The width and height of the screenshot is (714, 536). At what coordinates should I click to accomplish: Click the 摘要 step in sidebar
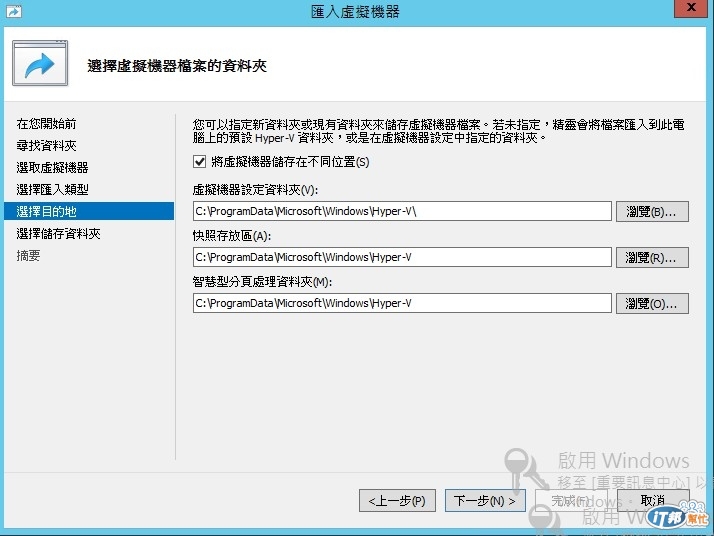tap(28, 255)
